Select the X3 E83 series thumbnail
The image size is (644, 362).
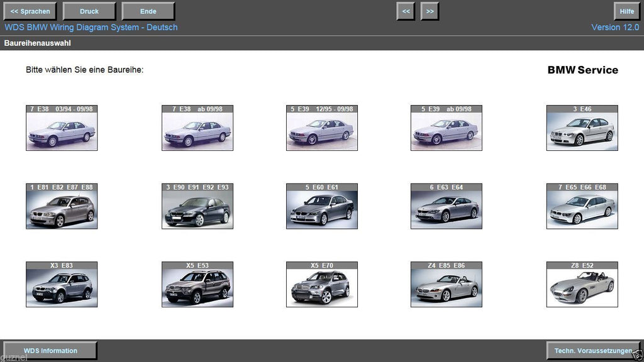tap(62, 285)
